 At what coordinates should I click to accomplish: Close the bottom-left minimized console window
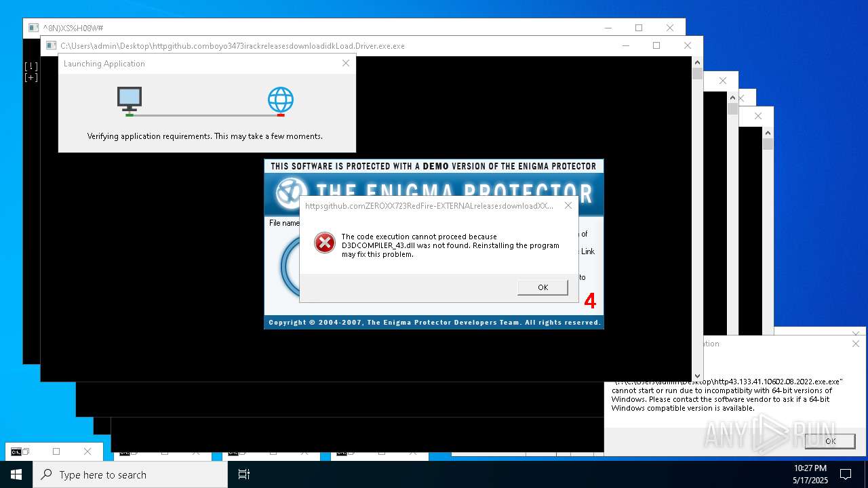coord(87,451)
